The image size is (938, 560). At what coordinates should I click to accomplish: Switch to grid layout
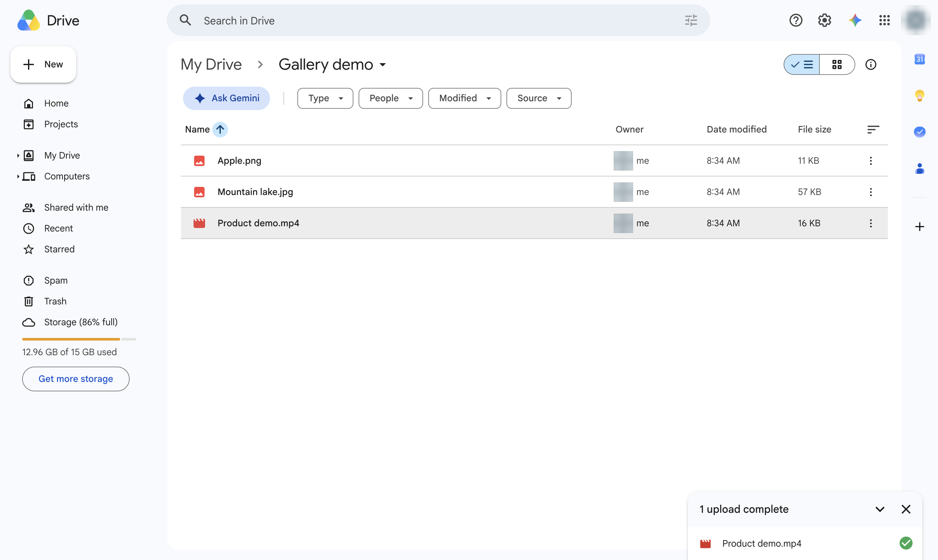[x=837, y=64]
